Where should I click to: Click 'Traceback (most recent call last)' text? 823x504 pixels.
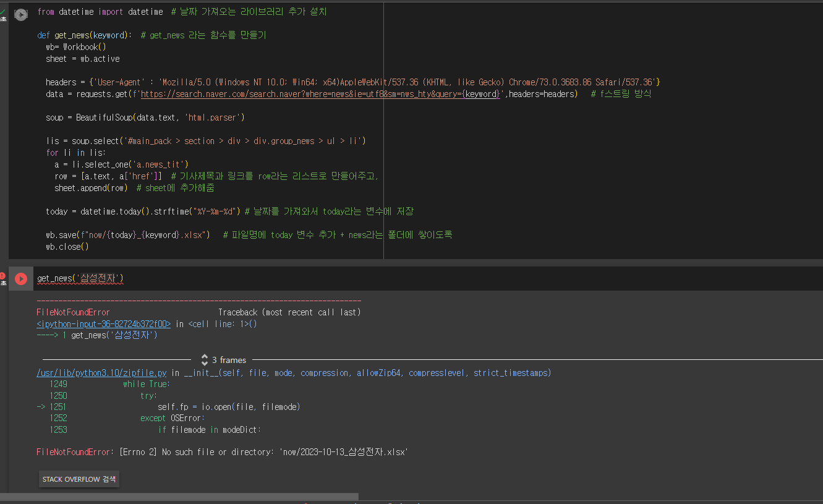289,312
